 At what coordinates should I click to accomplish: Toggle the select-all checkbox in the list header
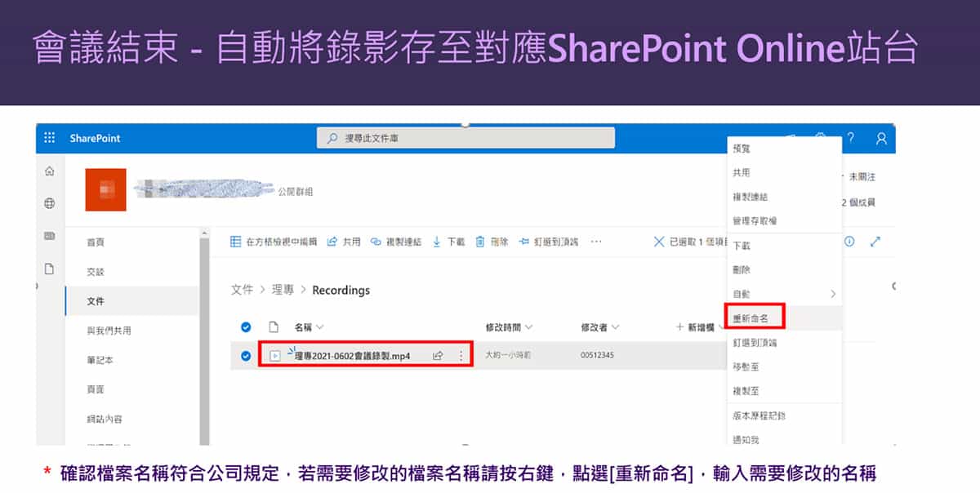point(246,327)
